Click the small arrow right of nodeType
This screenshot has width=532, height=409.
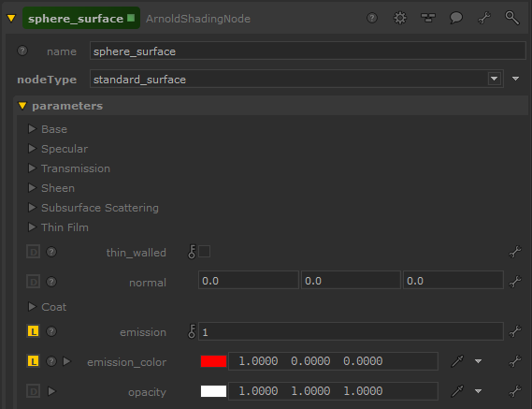tap(516, 79)
